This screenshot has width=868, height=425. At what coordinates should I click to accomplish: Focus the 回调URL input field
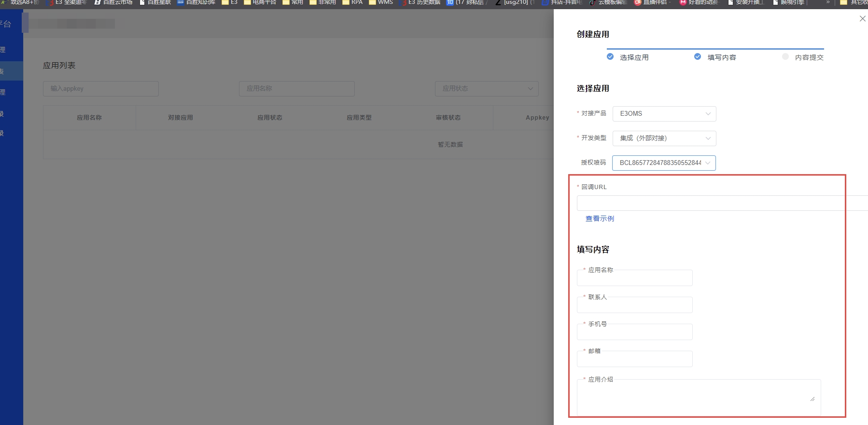pyautogui.click(x=722, y=203)
